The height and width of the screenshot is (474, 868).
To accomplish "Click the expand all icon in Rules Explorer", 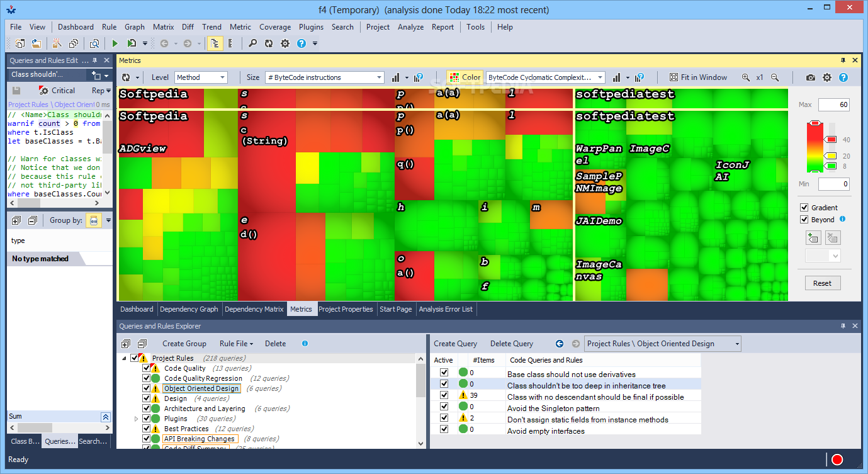I will click(125, 344).
